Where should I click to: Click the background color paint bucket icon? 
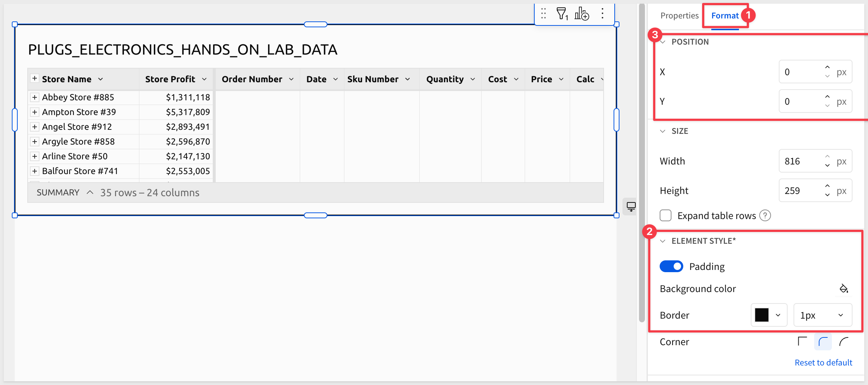point(844,288)
